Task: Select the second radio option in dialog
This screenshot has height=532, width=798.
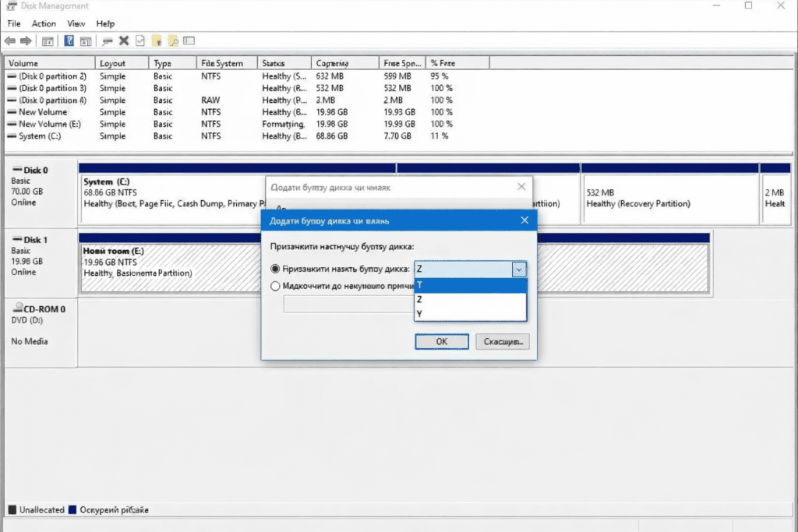Action: click(274, 286)
